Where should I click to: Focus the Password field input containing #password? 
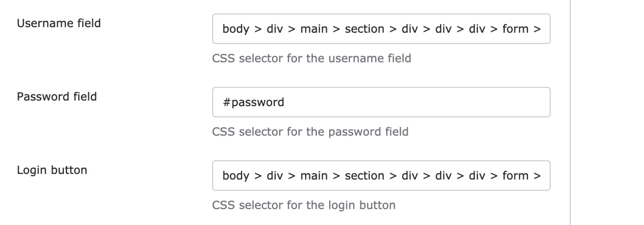[381, 102]
